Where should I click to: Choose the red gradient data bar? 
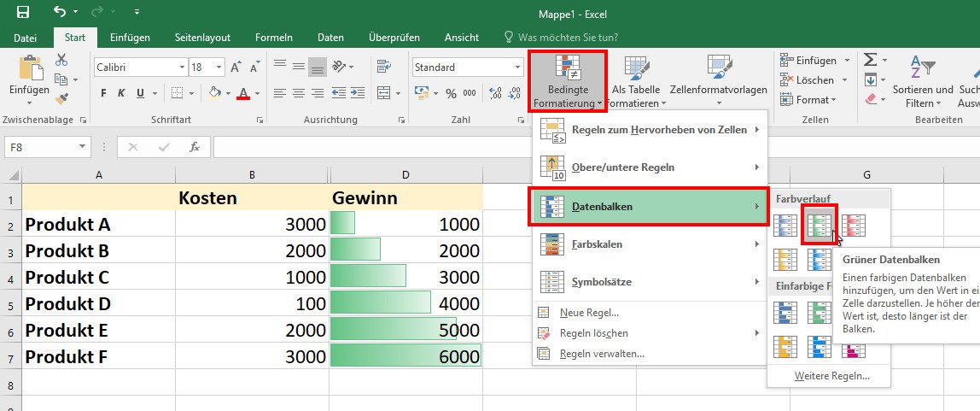pyautogui.click(x=853, y=226)
